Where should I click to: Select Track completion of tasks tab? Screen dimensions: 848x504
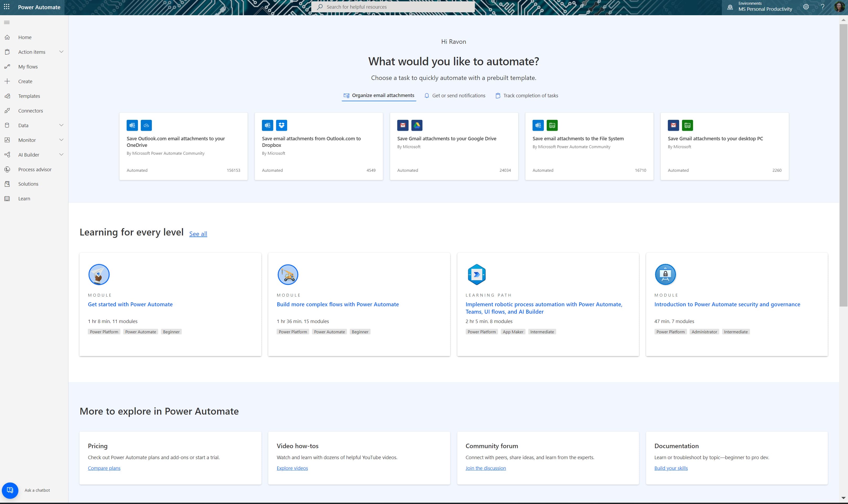(x=527, y=96)
